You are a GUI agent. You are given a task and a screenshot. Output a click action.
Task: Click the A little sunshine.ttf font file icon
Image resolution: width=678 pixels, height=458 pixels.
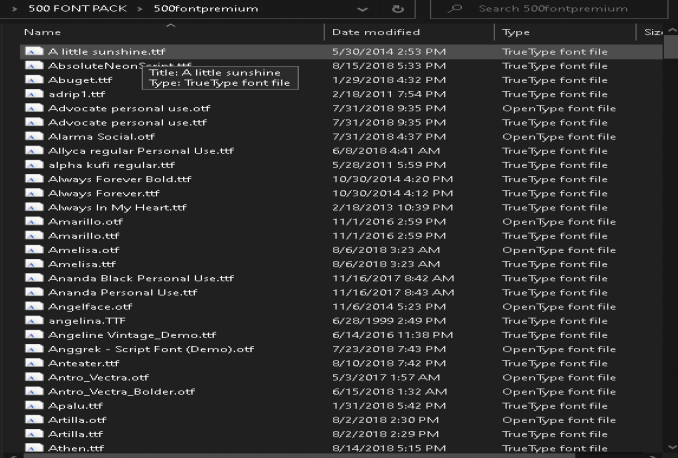point(33,51)
